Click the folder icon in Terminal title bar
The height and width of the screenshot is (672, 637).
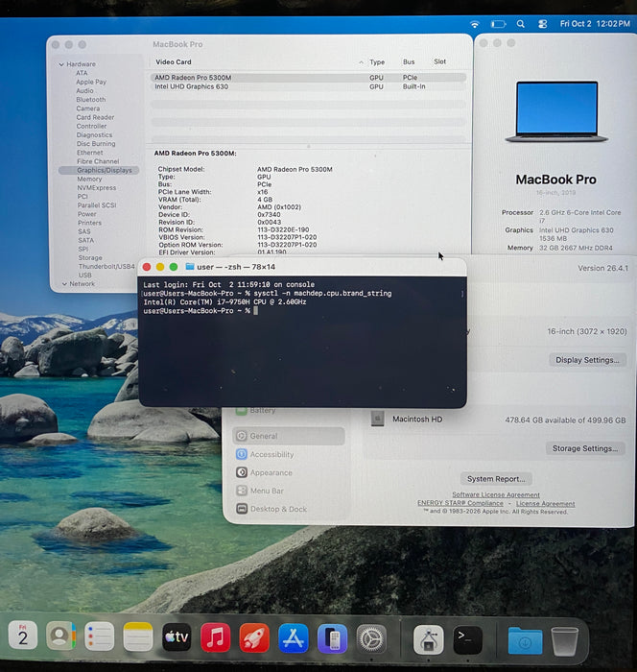190,267
